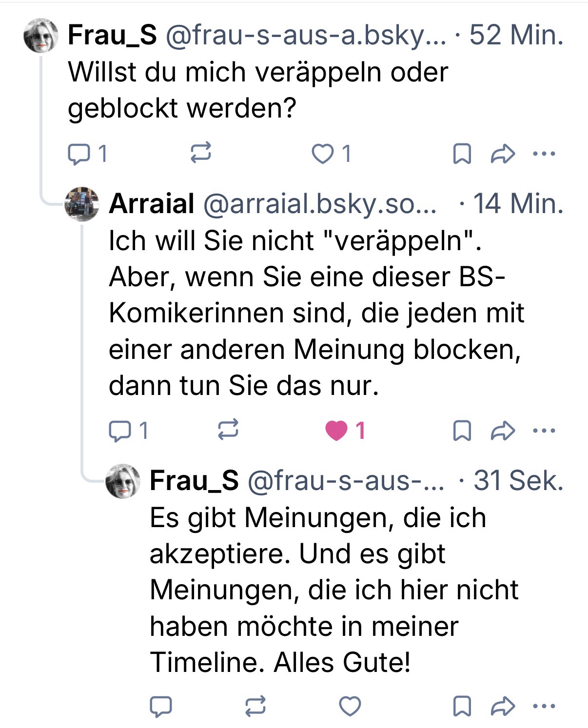The width and height of the screenshot is (588, 728).
Task: Share Arraial's post
Action: pyautogui.click(x=503, y=430)
